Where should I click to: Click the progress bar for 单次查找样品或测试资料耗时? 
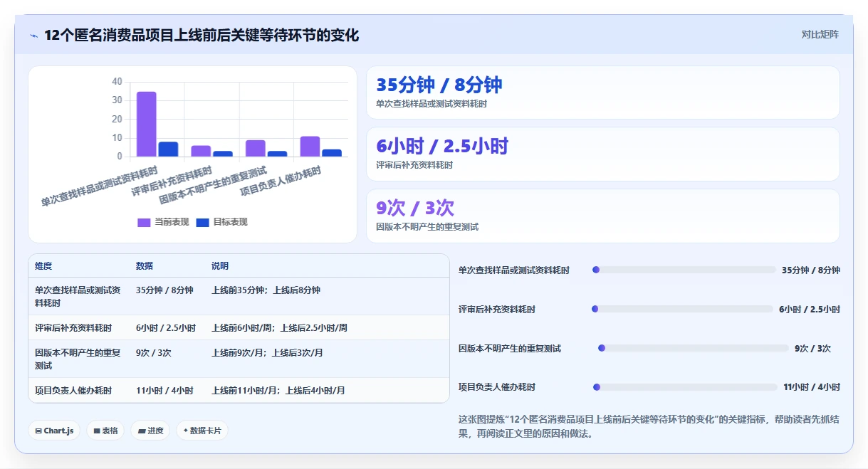click(x=684, y=270)
